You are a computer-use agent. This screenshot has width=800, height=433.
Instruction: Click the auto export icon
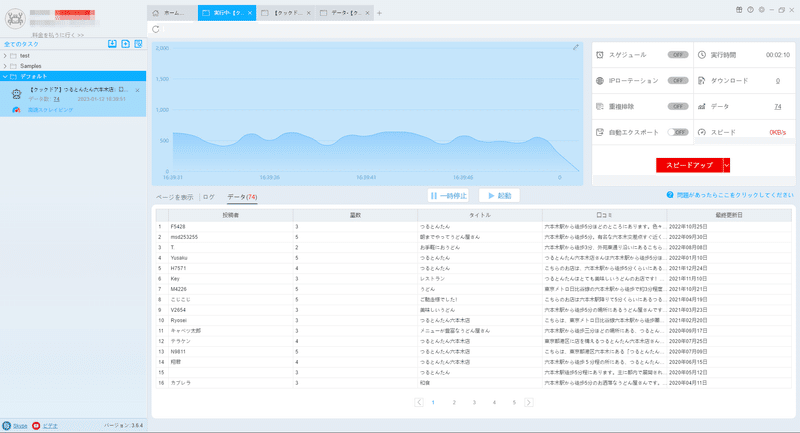600,132
